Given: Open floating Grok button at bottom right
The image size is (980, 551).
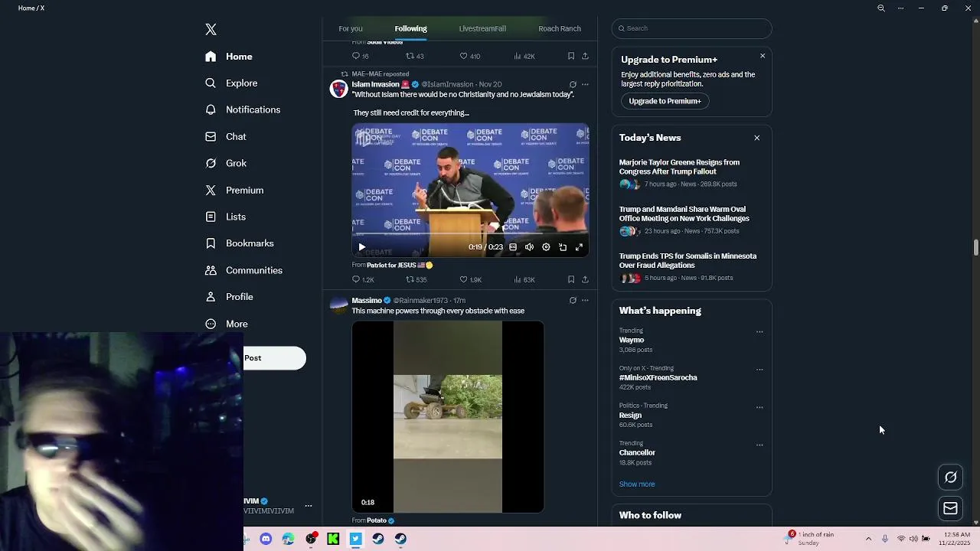Looking at the screenshot, I should pos(951,478).
